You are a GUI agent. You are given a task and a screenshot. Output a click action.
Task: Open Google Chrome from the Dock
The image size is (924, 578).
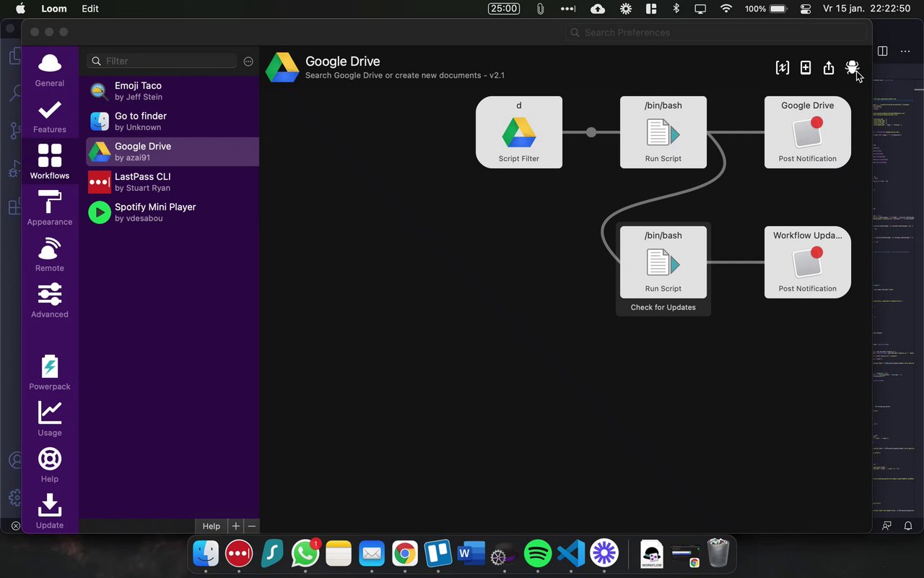[x=405, y=554]
